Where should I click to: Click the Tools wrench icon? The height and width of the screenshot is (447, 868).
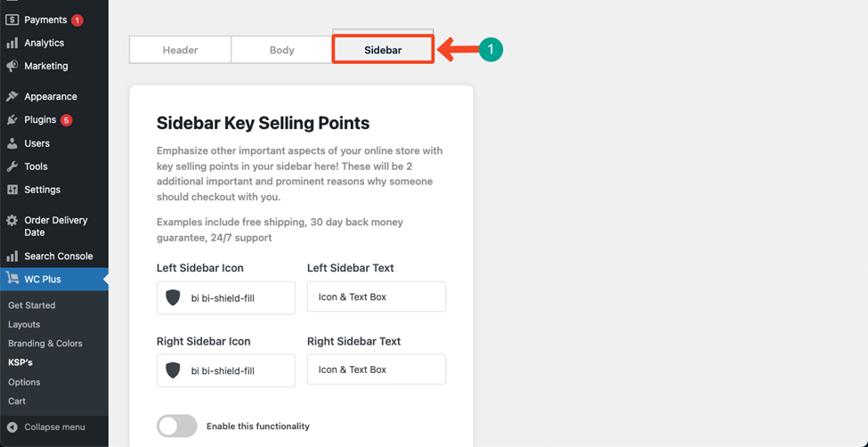[12, 167]
